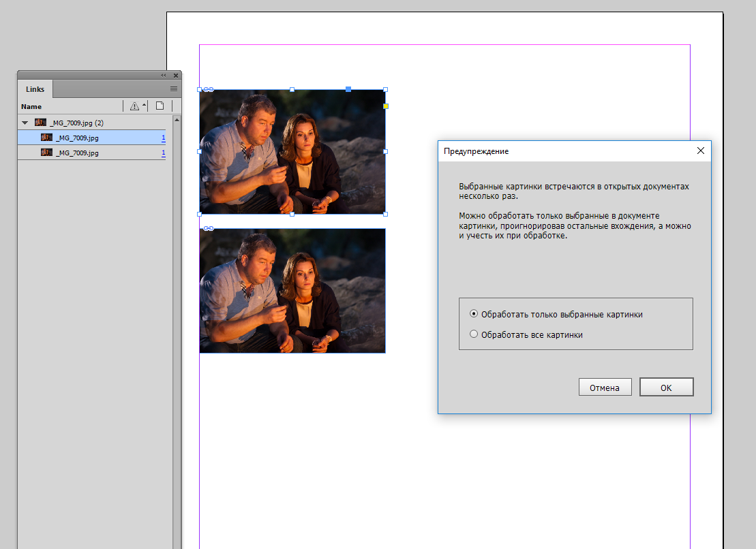Select the top placed photo on page
The width and height of the screenshot is (756, 549).
(292, 152)
